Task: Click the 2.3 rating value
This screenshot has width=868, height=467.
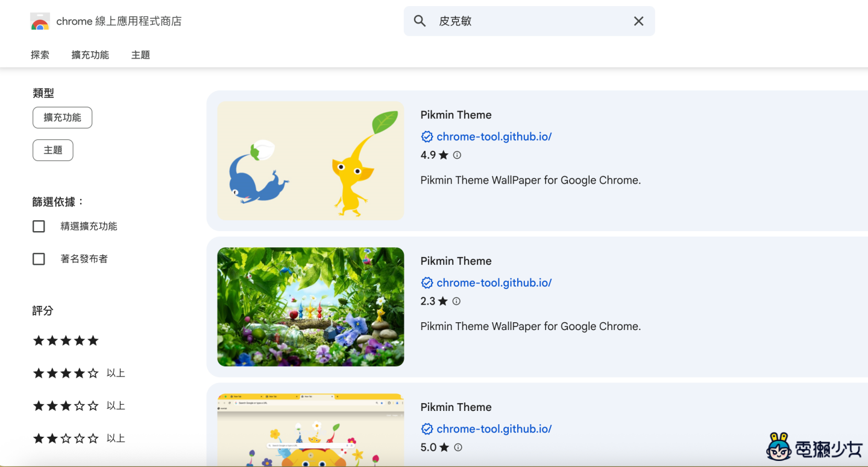Action: [x=428, y=301]
